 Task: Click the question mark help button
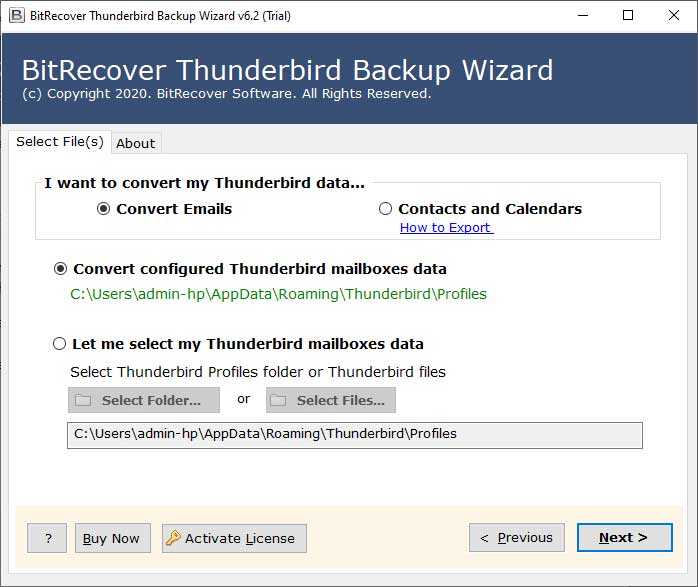click(x=46, y=538)
